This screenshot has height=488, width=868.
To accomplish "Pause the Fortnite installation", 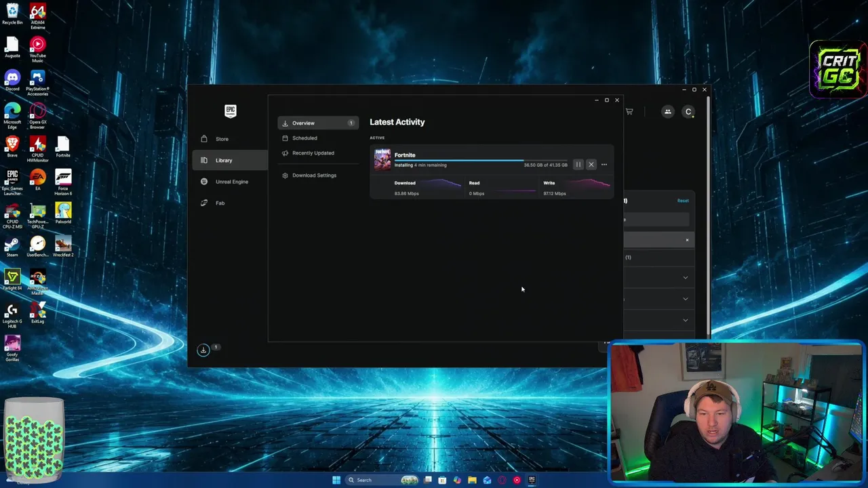I will tap(578, 165).
